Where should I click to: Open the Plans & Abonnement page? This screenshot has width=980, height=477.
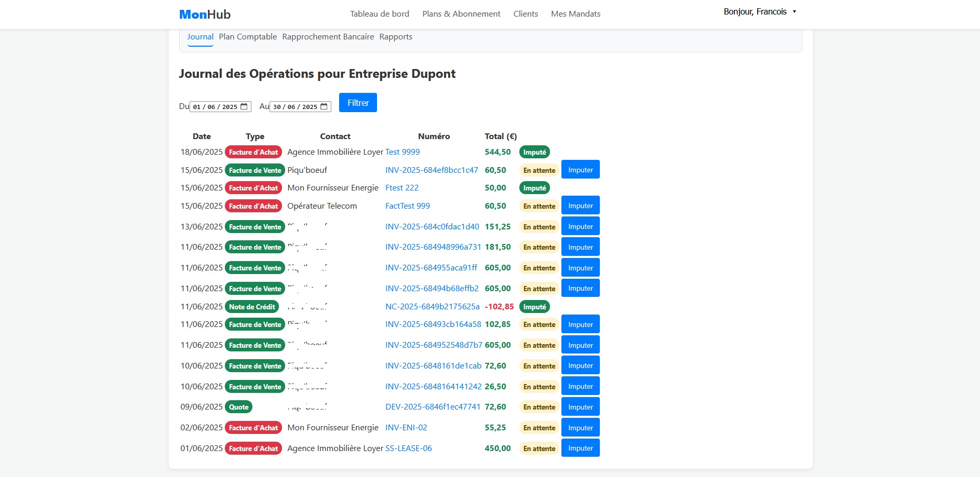pyautogui.click(x=461, y=13)
